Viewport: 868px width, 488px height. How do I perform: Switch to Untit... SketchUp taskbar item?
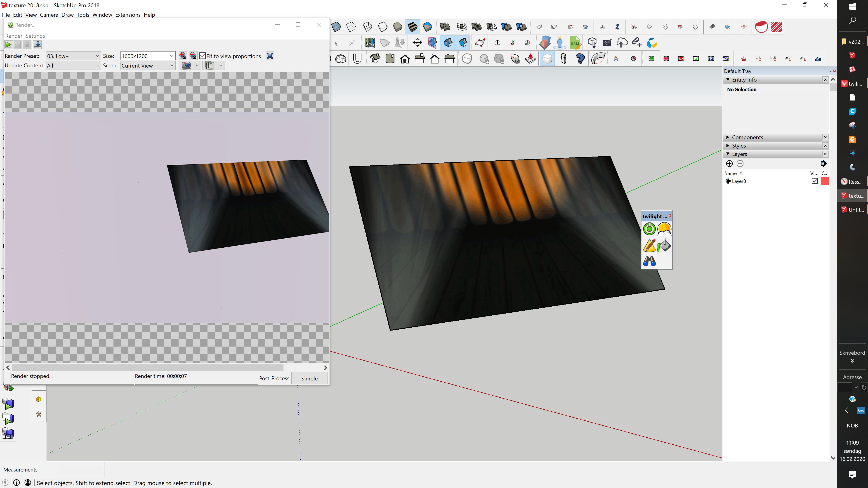852,209
